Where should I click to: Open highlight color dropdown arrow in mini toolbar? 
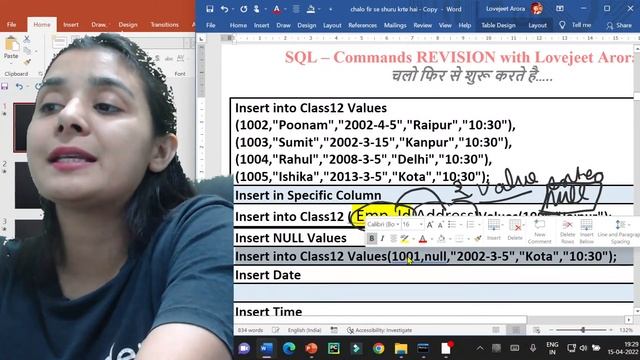[413, 239]
